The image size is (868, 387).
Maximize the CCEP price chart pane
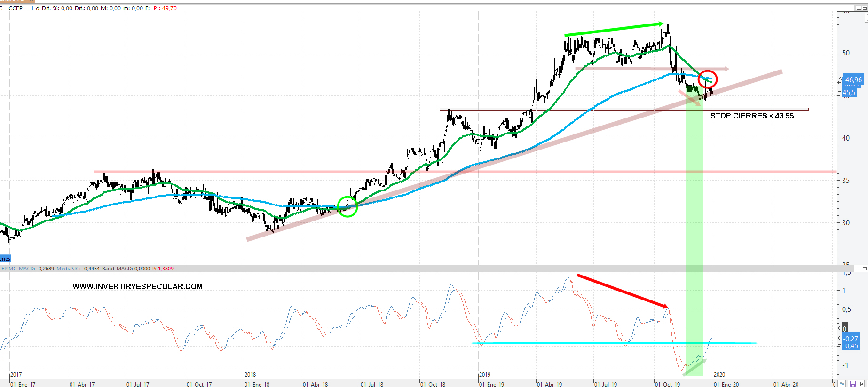864,8
